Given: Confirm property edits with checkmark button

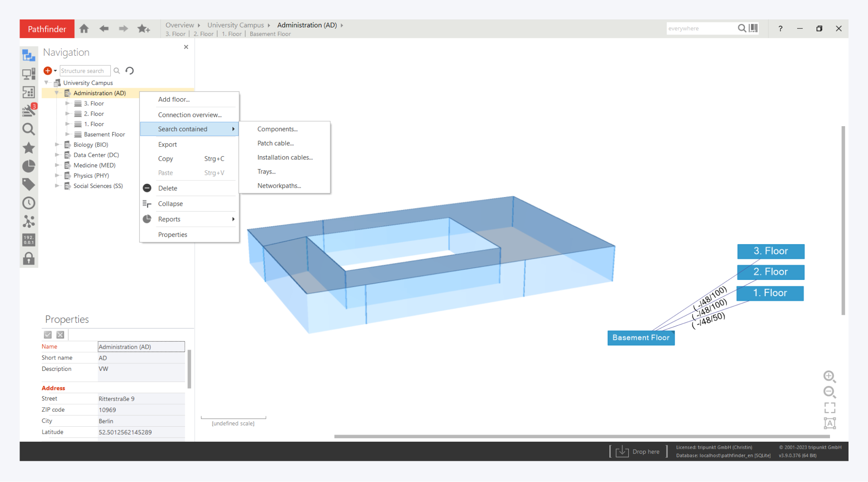Looking at the screenshot, I should 48,335.
